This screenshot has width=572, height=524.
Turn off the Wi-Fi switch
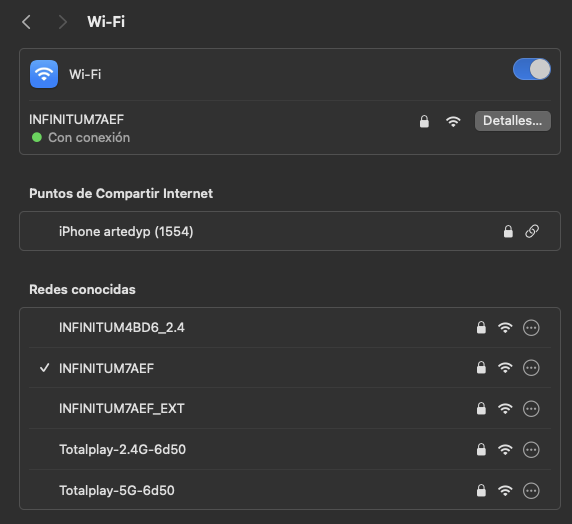pos(532,69)
